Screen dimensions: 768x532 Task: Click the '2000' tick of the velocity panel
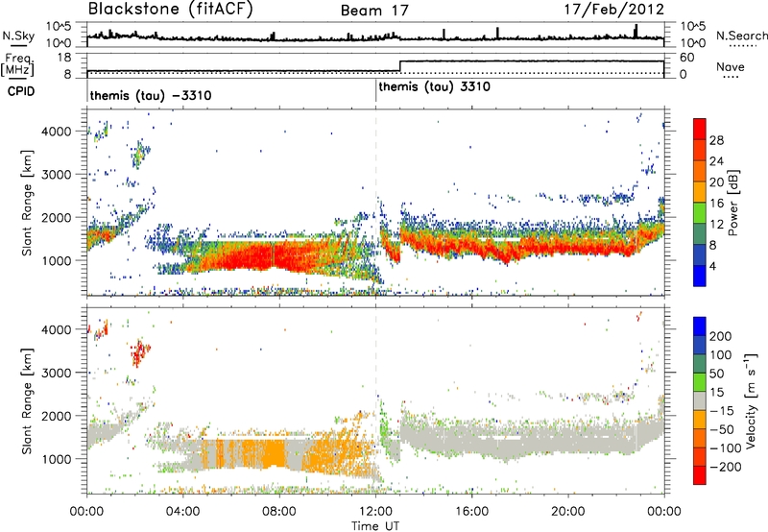[57, 416]
